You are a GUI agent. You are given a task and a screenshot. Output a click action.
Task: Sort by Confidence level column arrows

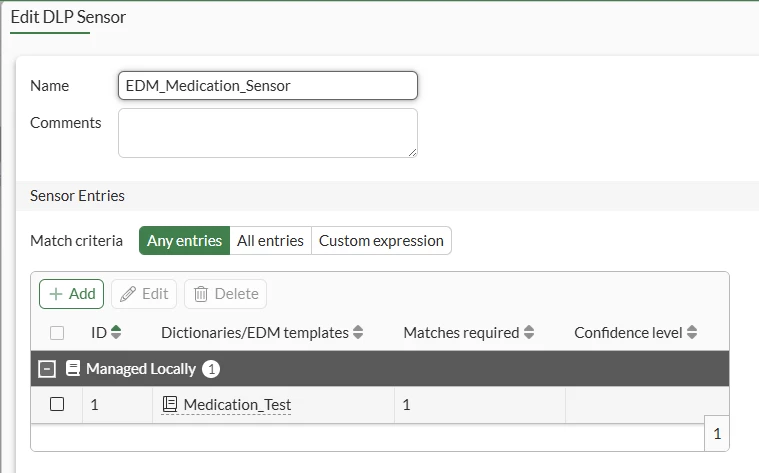coord(692,332)
